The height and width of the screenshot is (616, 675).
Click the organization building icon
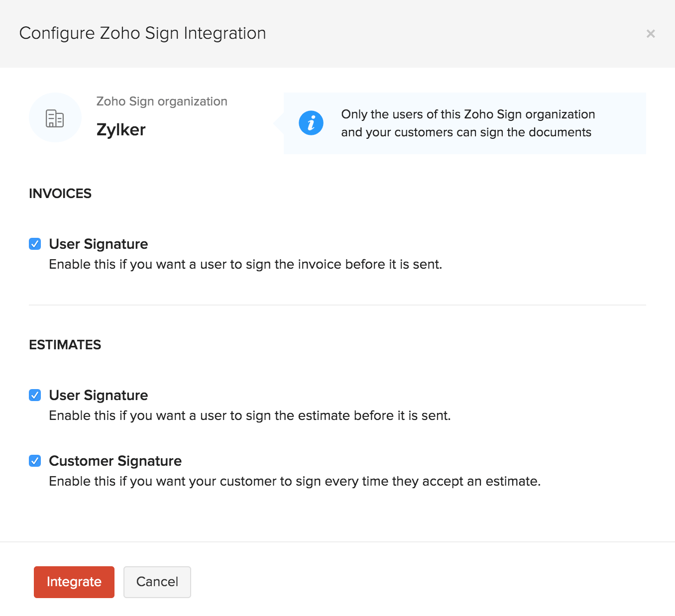[55, 118]
